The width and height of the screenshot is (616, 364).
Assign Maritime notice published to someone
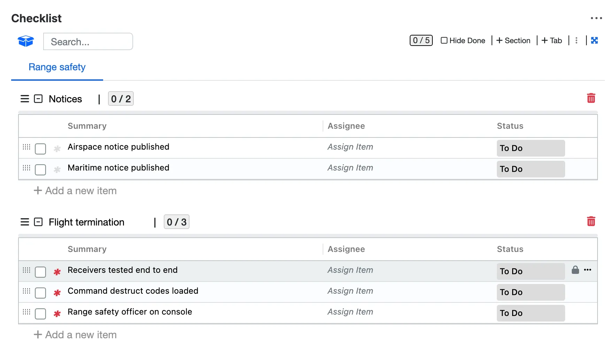(x=350, y=168)
